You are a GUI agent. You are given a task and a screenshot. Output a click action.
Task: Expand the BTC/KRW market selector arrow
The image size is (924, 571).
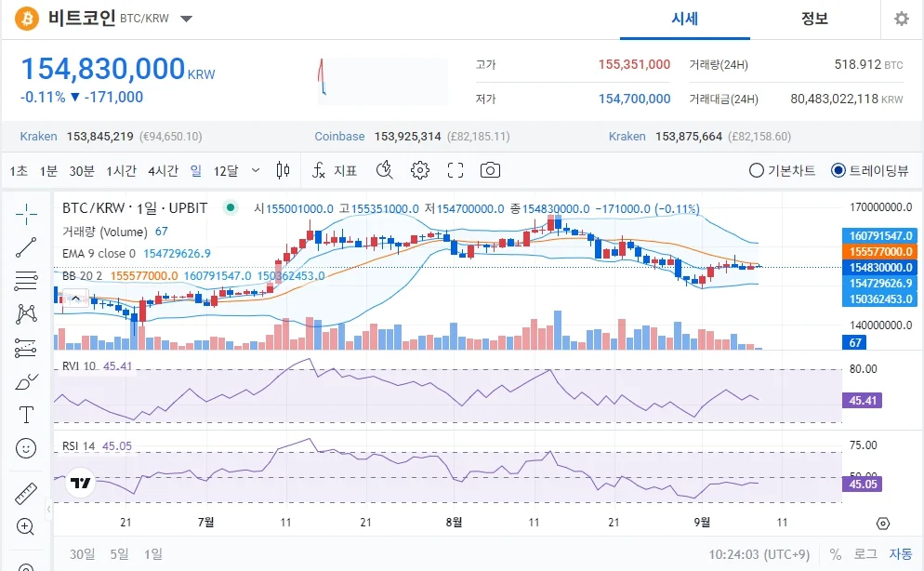pos(186,19)
